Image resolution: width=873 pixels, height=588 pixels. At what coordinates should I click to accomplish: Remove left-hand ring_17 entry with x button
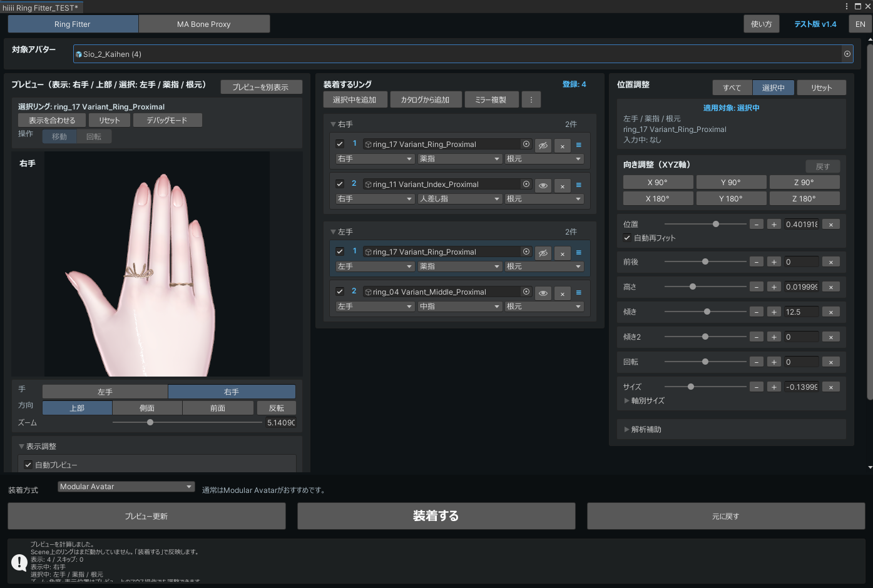point(563,253)
